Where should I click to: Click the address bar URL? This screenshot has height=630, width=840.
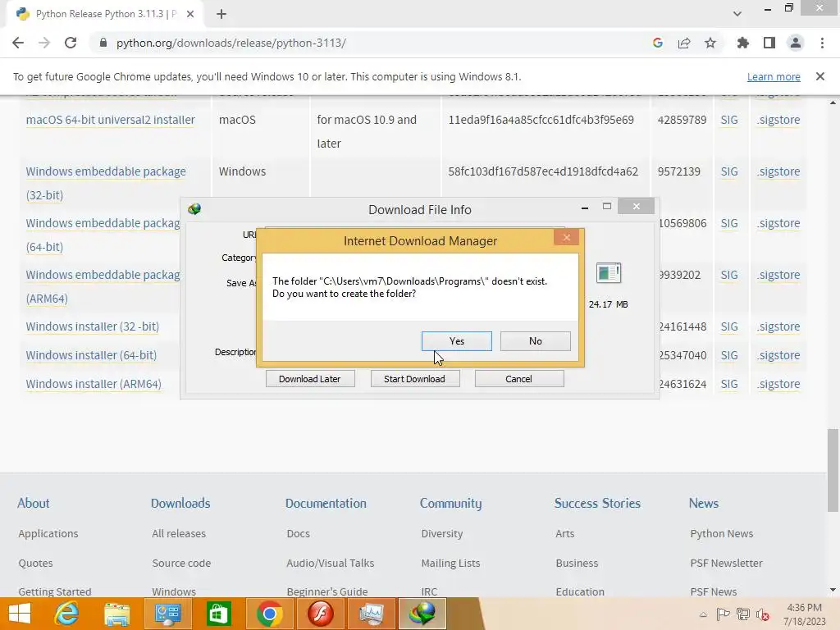231,43
